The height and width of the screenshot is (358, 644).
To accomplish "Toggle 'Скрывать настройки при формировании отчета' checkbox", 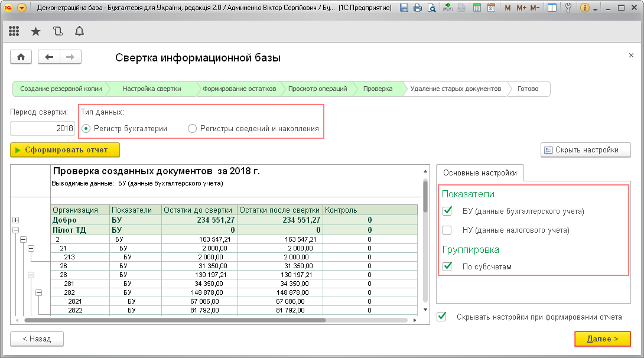I will pyautogui.click(x=441, y=317).
